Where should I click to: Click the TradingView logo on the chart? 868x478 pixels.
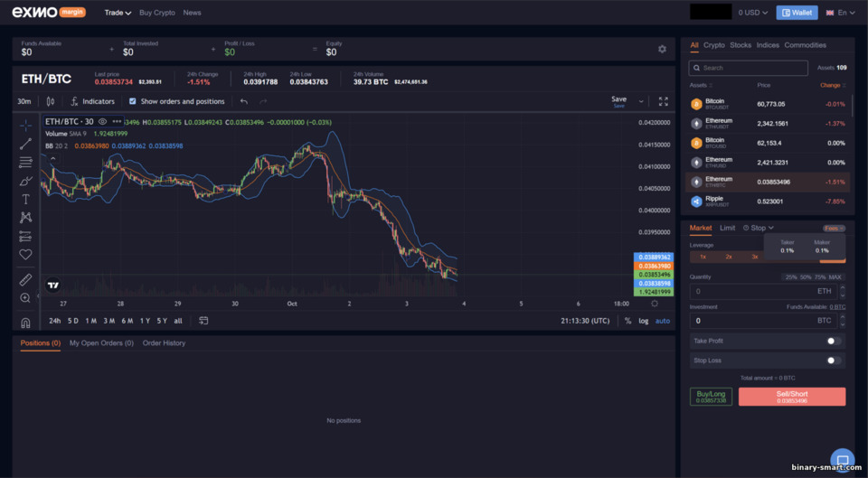point(53,286)
